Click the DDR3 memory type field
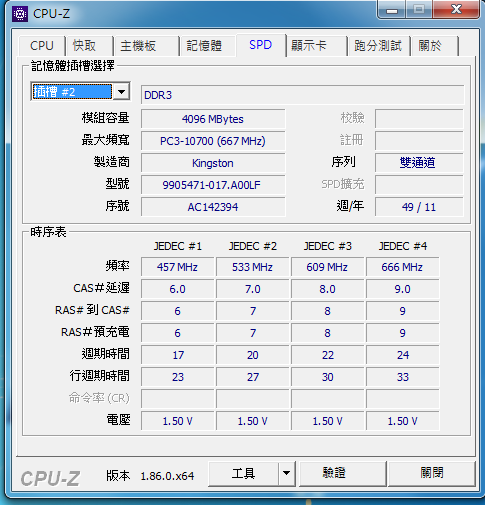Viewport: 485px width, 505px height. coord(302,95)
